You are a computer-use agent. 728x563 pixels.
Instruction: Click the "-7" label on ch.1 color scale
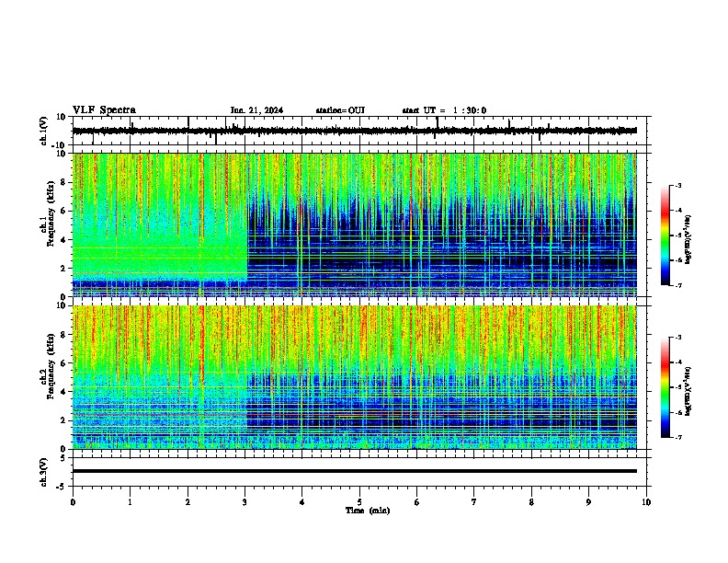tap(678, 285)
